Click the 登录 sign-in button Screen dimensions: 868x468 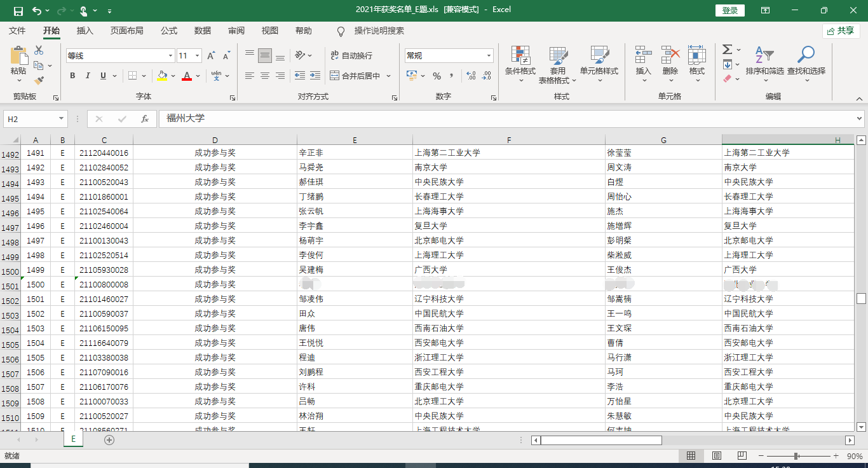point(730,10)
